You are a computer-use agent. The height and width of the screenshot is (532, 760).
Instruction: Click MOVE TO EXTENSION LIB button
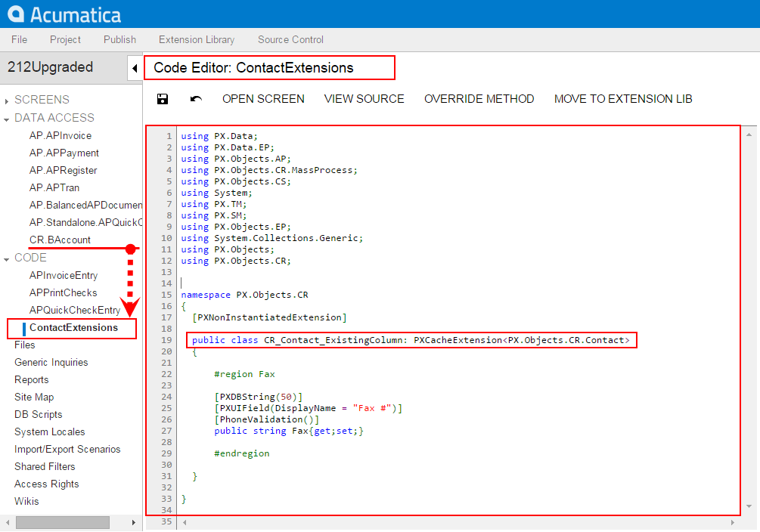pyautogui.click(x=623, y=99)
